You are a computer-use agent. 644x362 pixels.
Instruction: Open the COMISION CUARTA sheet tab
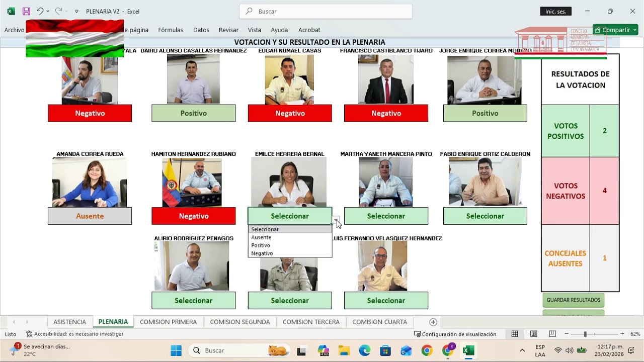pyautogui.click(x=380, y=322)
